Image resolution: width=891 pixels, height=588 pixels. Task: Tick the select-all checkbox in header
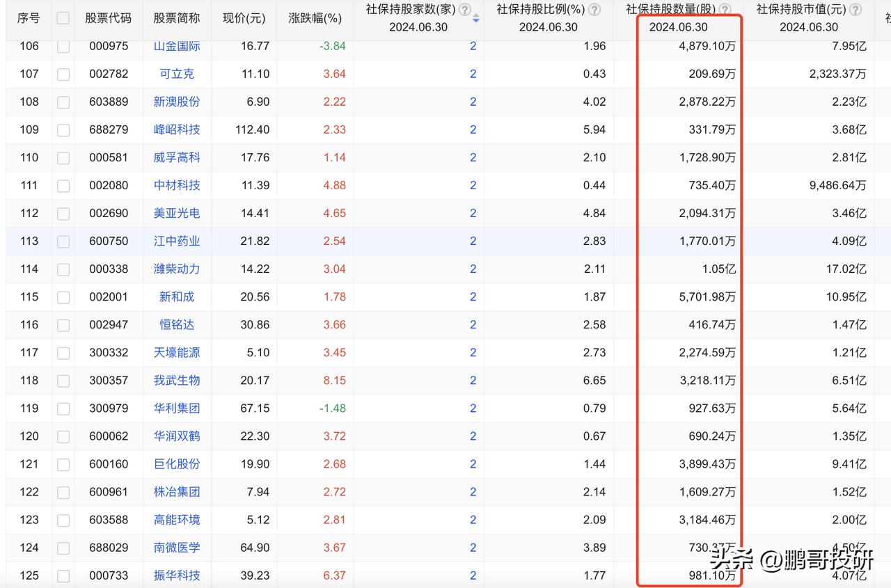point(63,18)
